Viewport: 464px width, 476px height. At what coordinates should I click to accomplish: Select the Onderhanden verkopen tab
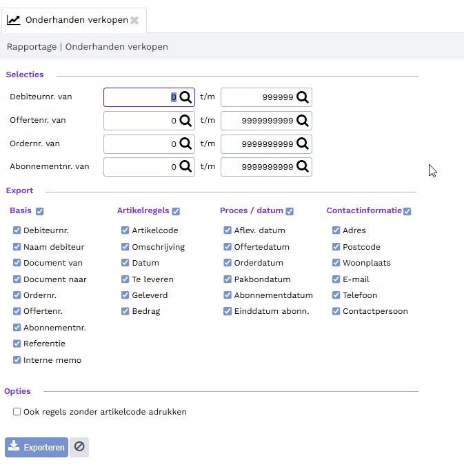coord(74,20)
